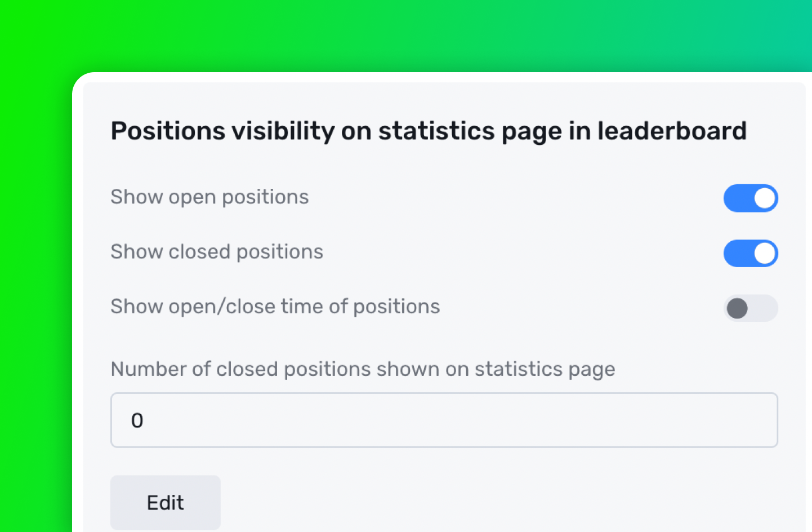Click "Show open/close time of positions" label
Screen dimensions: 812x532
(x=275, y=307)
